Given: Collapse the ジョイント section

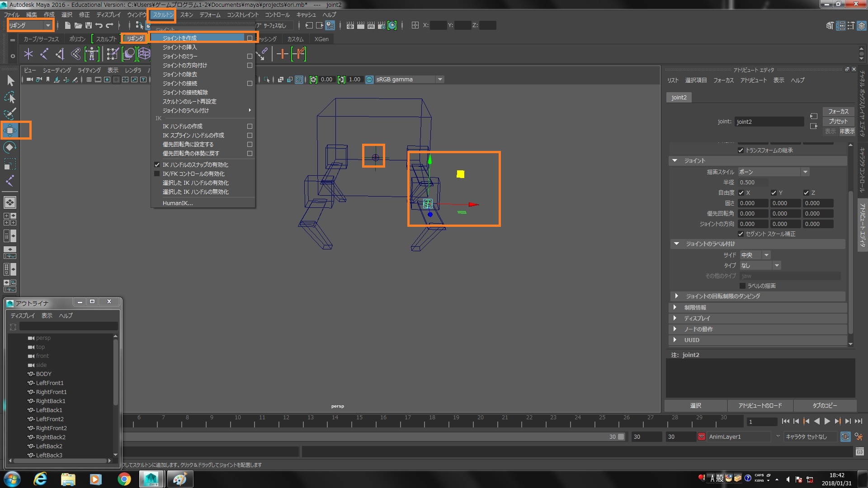Looking at the screenshot, I should pos(758,161).
